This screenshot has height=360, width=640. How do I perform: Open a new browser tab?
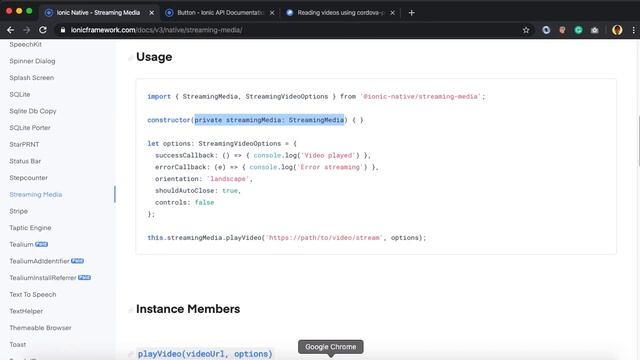[x=411, y=13]
